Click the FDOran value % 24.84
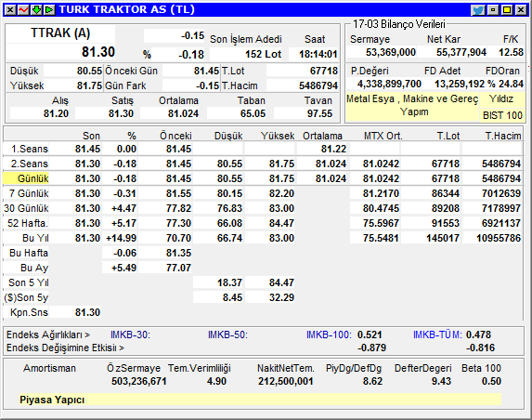 click(505, 84)
